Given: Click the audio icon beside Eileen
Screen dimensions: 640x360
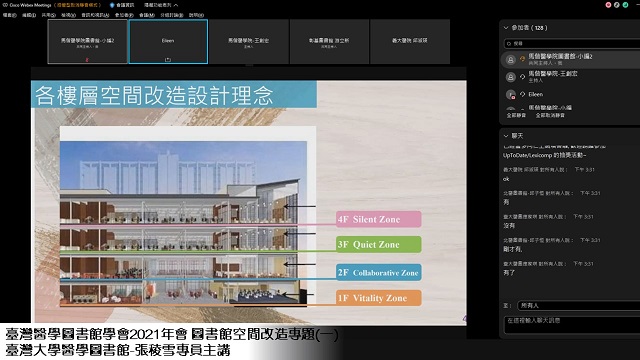Looking at the screenshot, I should tap(522, 94).
